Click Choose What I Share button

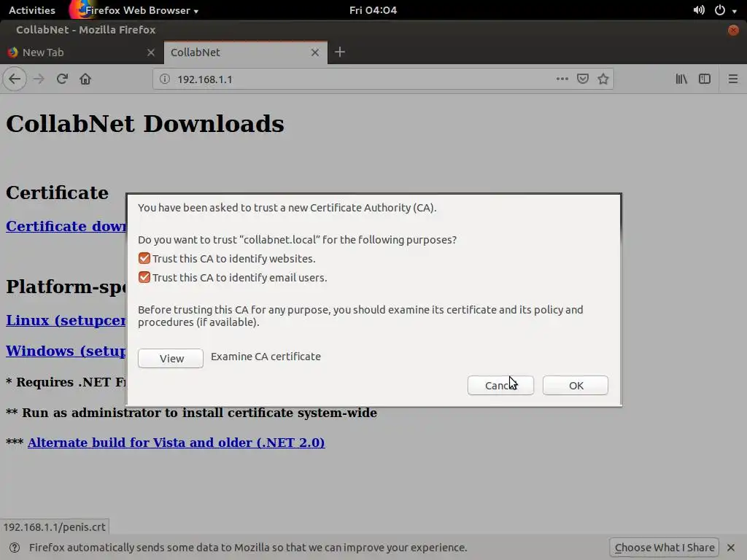pos(664,548)
